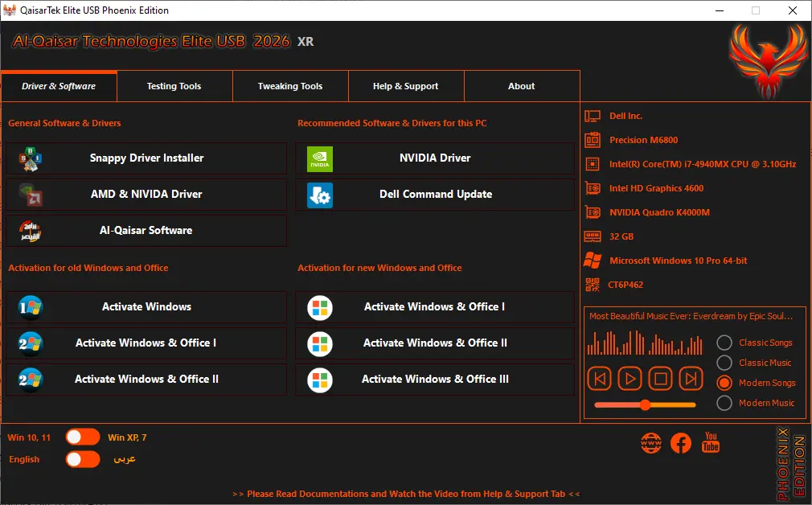Screen dimensions: 812x505
Task: Toggle the Win 10, 11 / Win XP, 7 switch
Action: [x=83, y=437]
